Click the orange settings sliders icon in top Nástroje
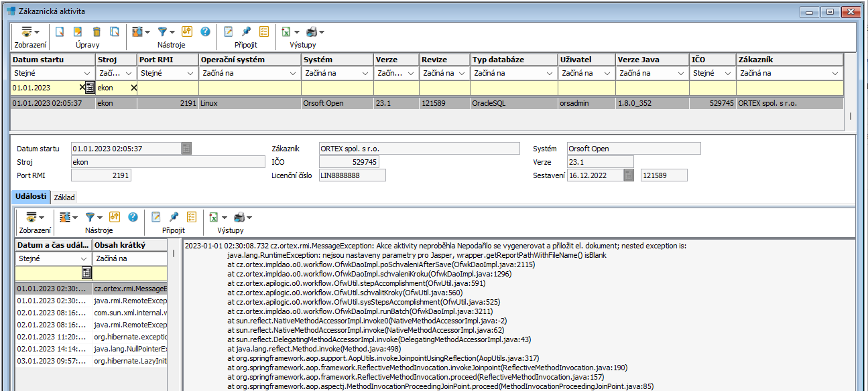The image size is (868, 391). pos(187,31)
